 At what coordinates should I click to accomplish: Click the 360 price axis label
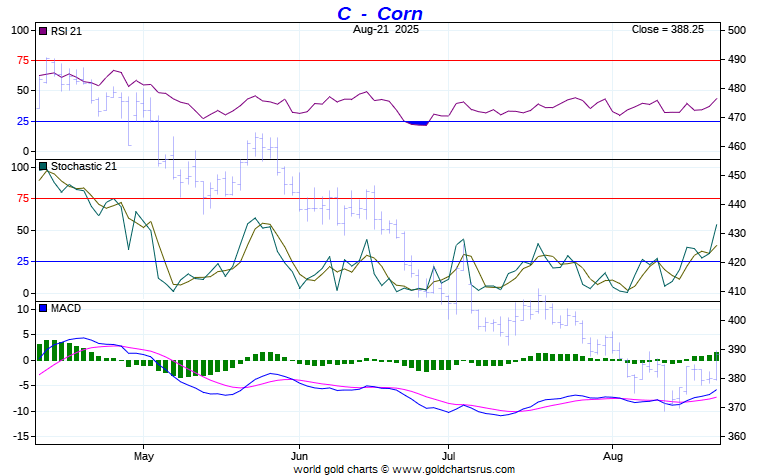[736, 436]
